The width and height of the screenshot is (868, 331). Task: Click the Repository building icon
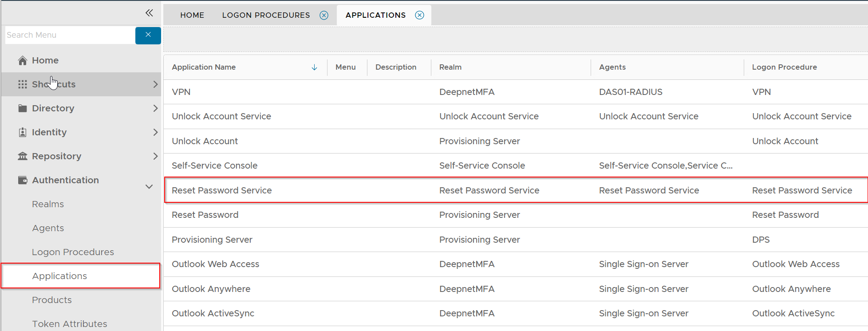coord(23,156)
